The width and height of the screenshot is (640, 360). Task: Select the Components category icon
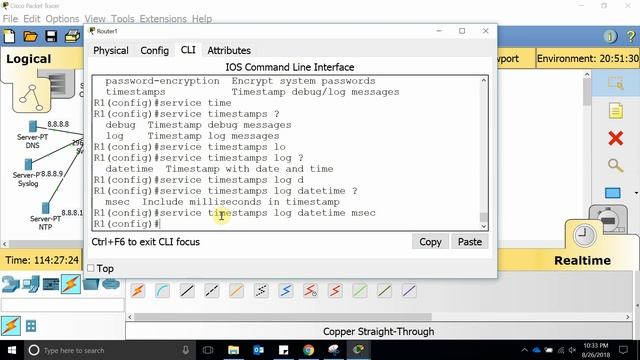pos(51,284)
